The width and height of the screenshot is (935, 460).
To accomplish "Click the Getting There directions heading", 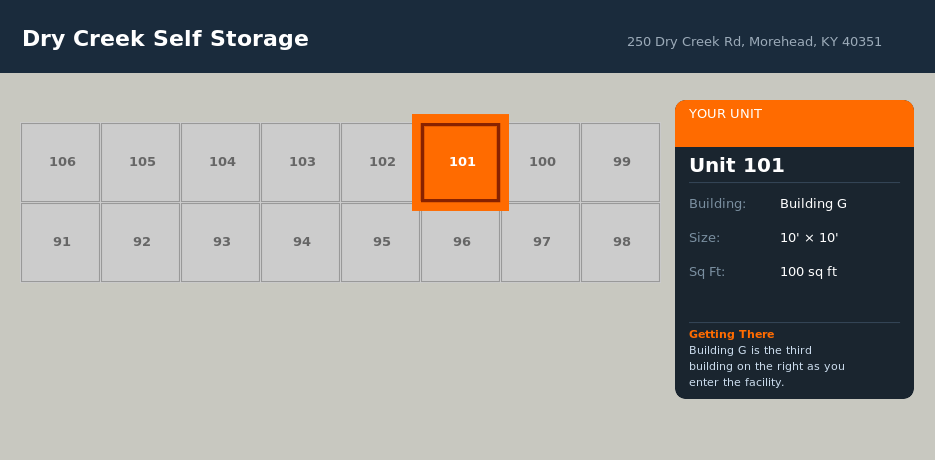I will tap(731, 334).
